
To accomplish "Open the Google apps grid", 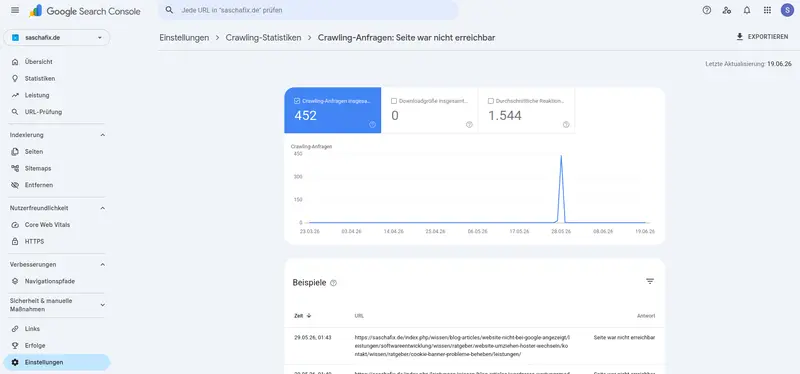I will click(x=767, y=10).
